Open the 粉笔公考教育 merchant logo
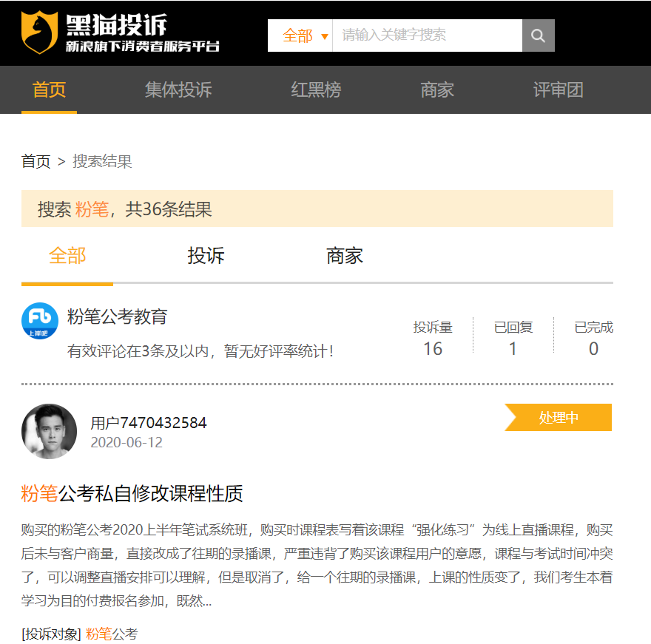 coord(40,321)
